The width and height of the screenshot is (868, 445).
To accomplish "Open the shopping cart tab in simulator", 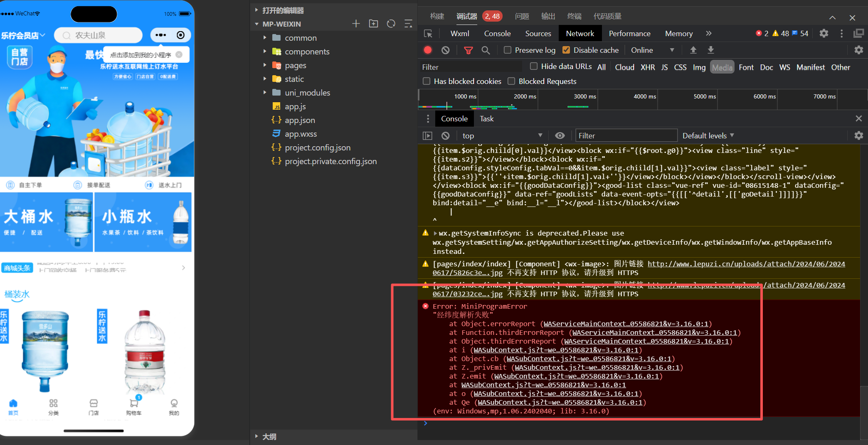I will (134, 407).
